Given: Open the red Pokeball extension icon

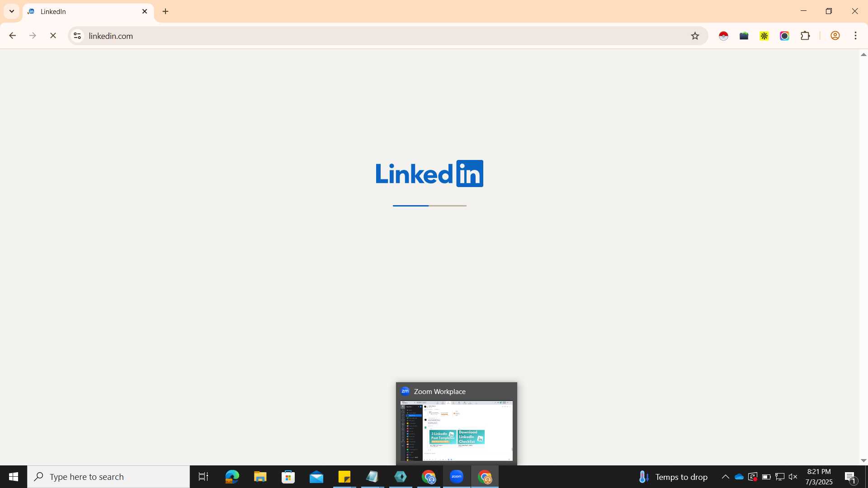Looking at the screenshot, I should [723, 36].
